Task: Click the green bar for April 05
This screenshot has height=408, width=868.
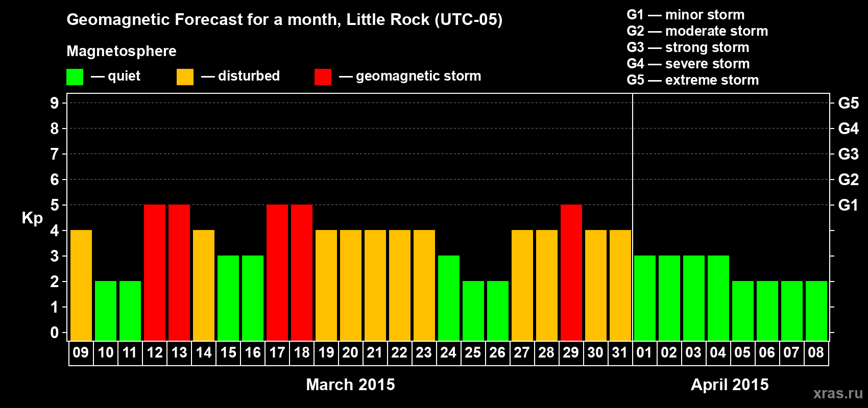Action: pyautogui.click(x=743, y=311)
